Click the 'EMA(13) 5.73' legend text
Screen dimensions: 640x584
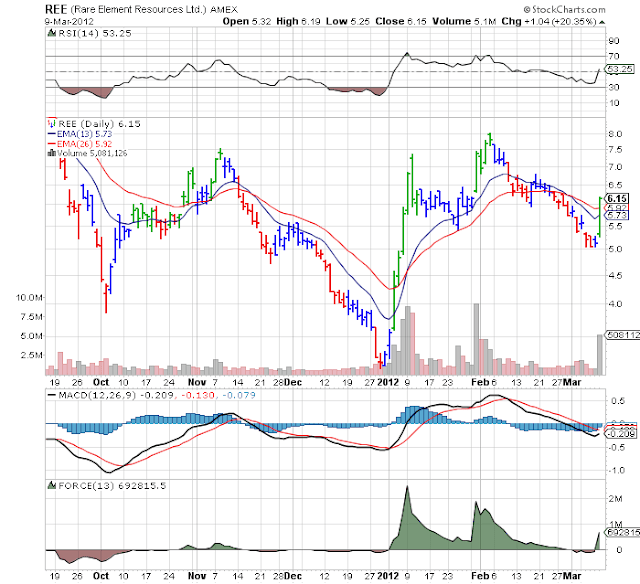pos(84,134)
